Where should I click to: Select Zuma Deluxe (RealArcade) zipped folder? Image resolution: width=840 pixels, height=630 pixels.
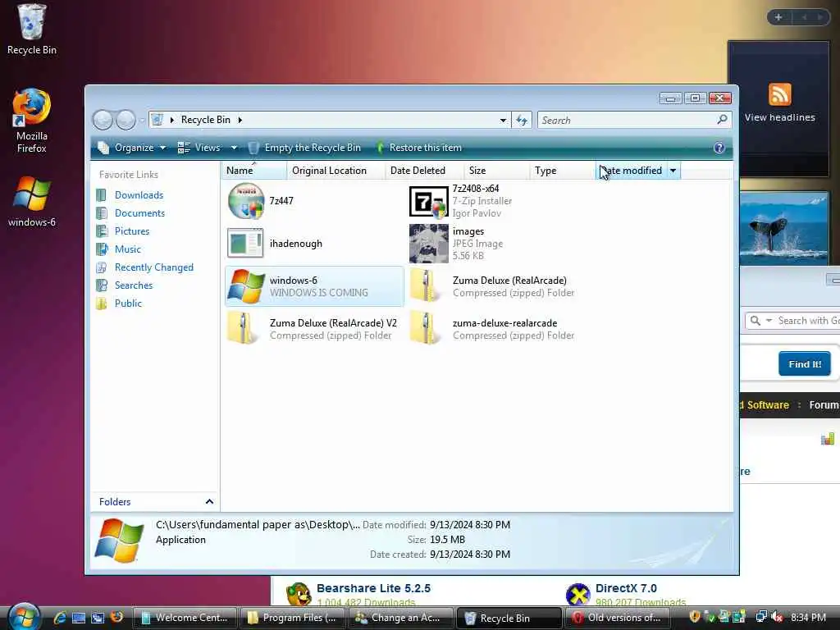(492, 286)
